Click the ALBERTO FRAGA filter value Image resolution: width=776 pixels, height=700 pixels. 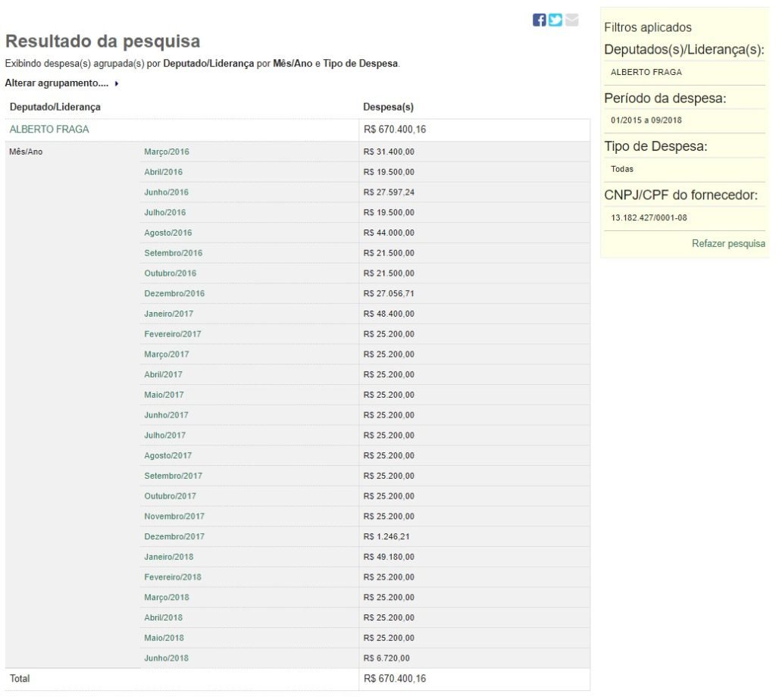646,72
